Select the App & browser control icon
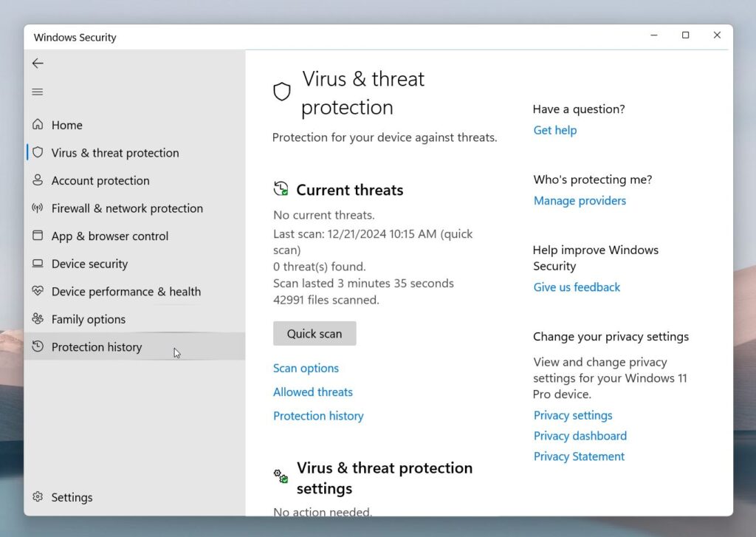756x537 pixels. 38,236
